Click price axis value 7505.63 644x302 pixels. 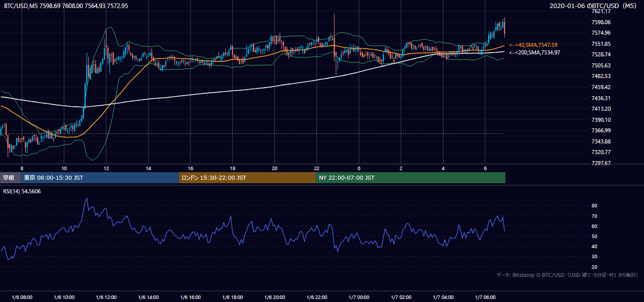pyautogui.click(x=601, y=65)
